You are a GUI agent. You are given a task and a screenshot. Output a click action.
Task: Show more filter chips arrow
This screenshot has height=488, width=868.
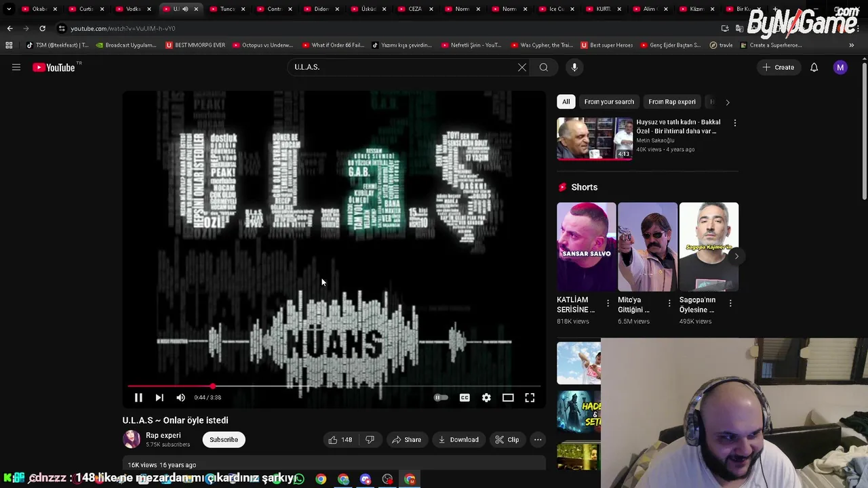(728, 102)
